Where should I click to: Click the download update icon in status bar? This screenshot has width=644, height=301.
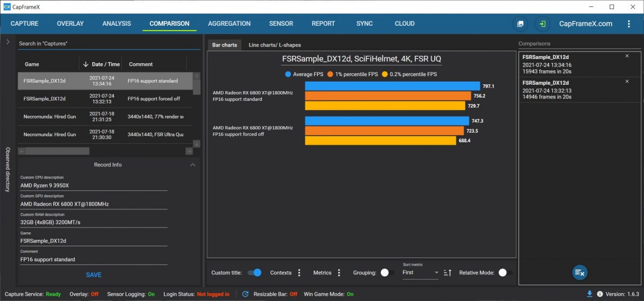click(x=590, y=294)
